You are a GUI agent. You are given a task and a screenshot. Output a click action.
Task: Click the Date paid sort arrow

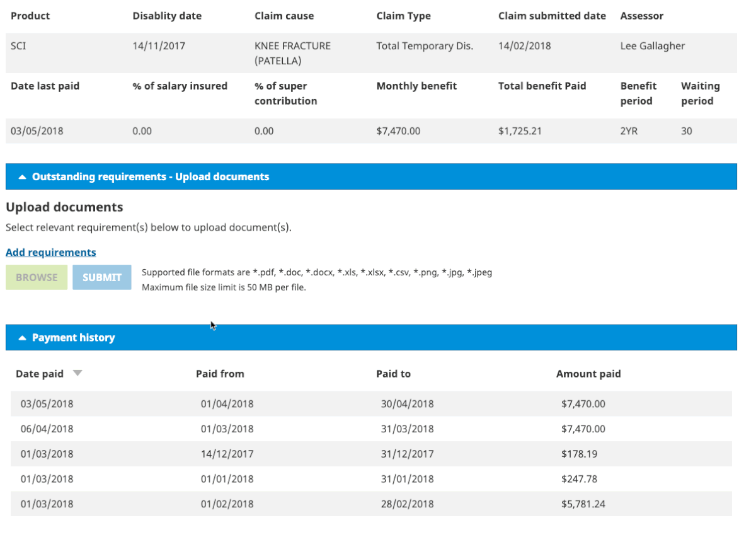(77, 373)
